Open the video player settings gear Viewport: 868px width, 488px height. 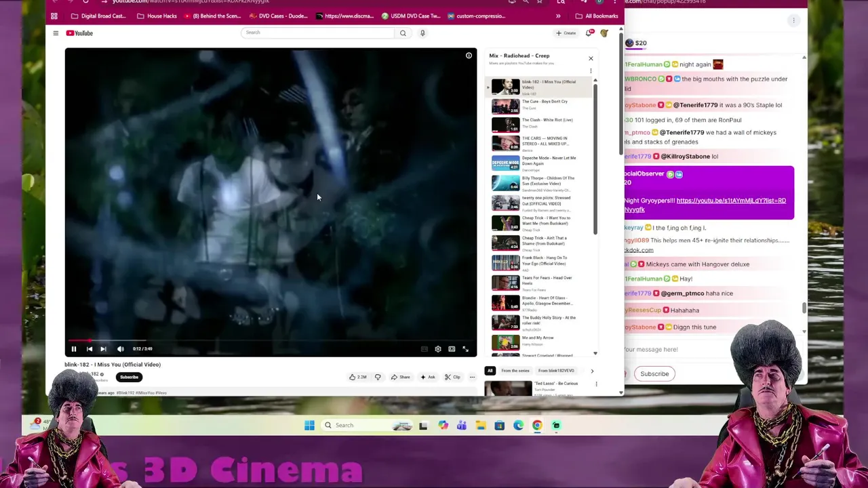click(438, 349)
